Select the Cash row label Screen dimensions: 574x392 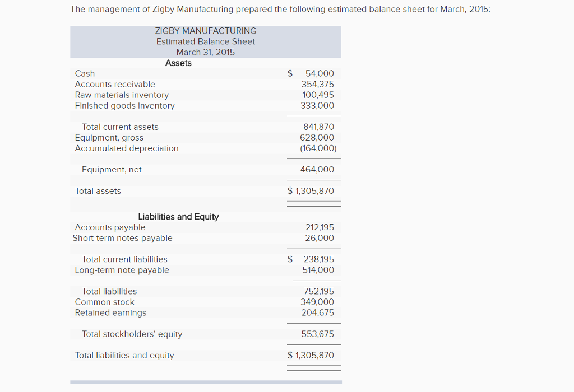tap(85, 73)
